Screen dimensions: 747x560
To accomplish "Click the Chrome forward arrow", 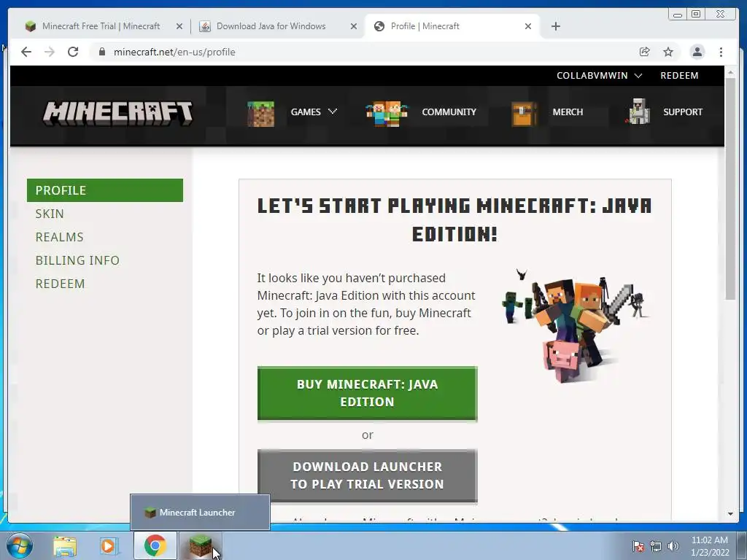I will 50,52.
